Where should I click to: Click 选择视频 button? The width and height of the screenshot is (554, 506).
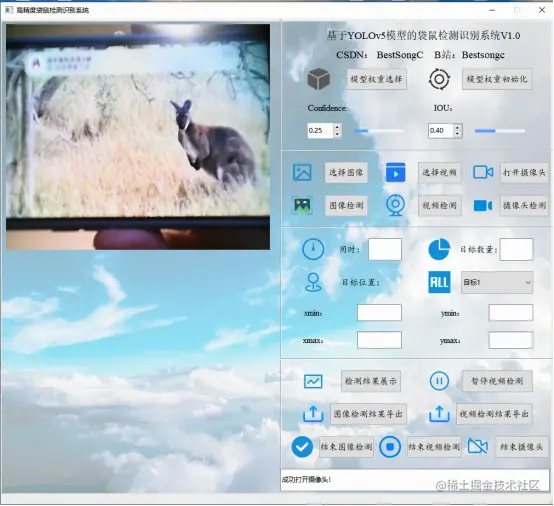point(440,172)
